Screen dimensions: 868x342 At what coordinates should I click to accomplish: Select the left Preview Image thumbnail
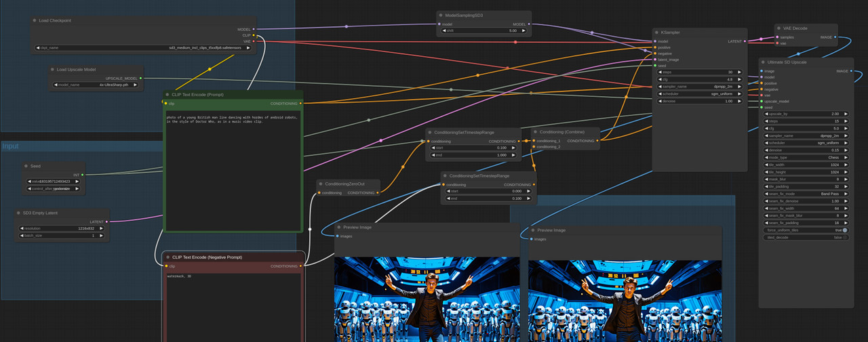[427, 299]
